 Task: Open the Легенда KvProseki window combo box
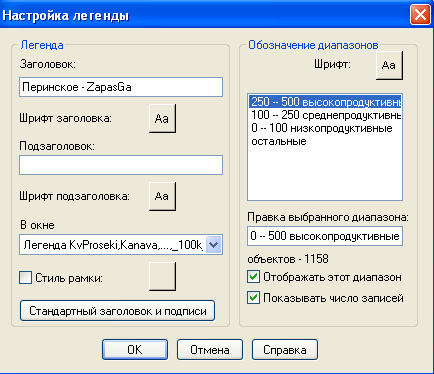tap(121, 245)
